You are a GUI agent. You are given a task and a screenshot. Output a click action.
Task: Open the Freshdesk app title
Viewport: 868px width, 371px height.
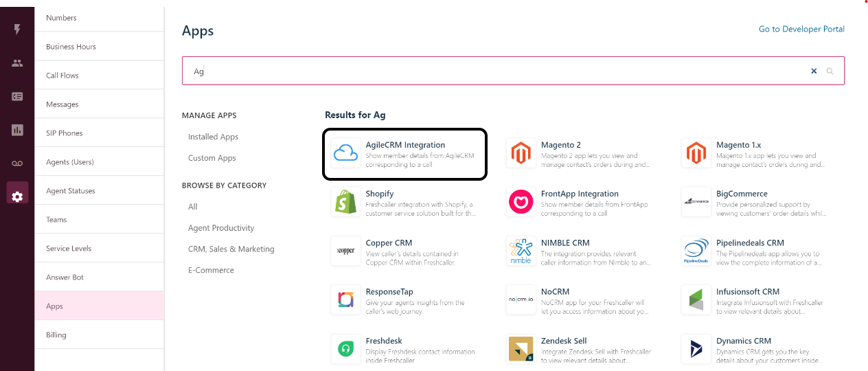384,341
